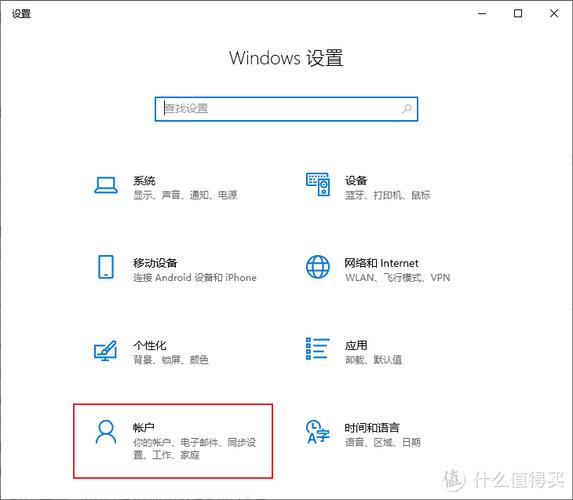The image size is (573, 500).
Task: Click the Network globe icon
Action: [x=318, y=267]
